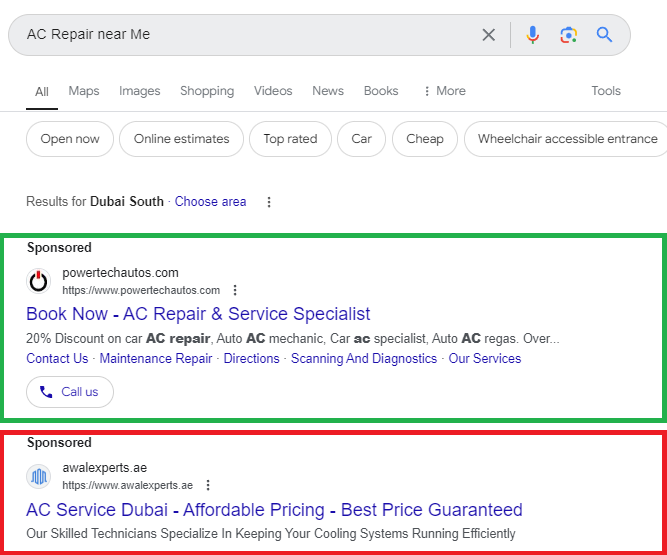
Task: Click the Contact Us sitelink
Action: click(57, 358)
